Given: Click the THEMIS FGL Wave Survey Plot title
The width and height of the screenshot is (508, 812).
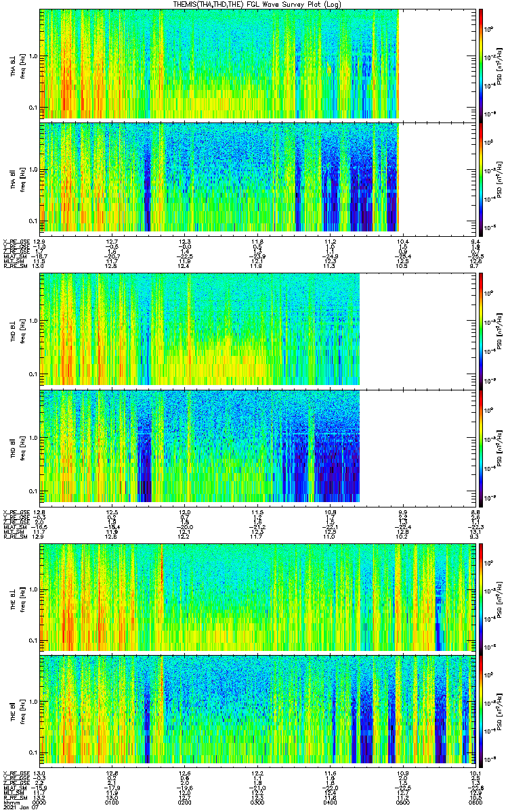Looking at the screenshot, I should pos(256,4).
